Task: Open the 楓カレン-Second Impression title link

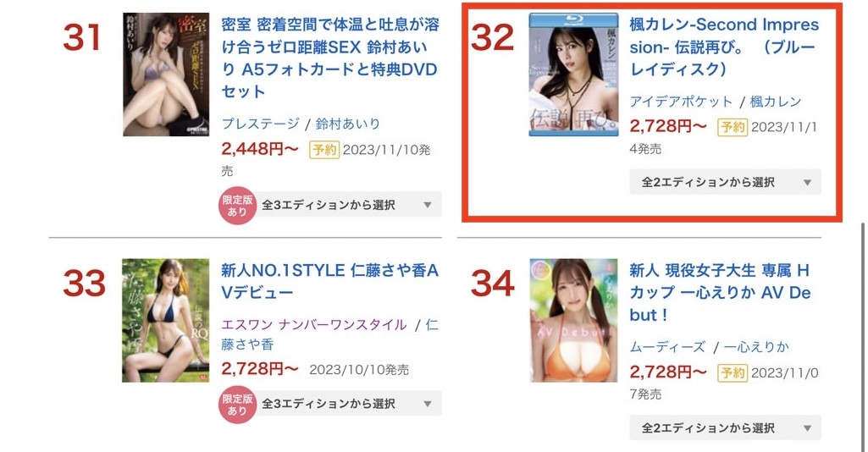Action: pyautogui.click(x=724, y=47)
